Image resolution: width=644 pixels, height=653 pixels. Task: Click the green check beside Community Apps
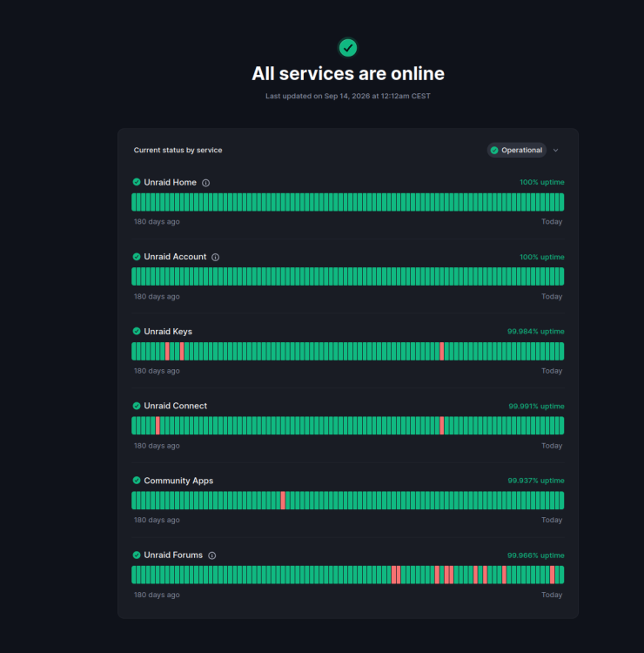click(x=137, y=480)
